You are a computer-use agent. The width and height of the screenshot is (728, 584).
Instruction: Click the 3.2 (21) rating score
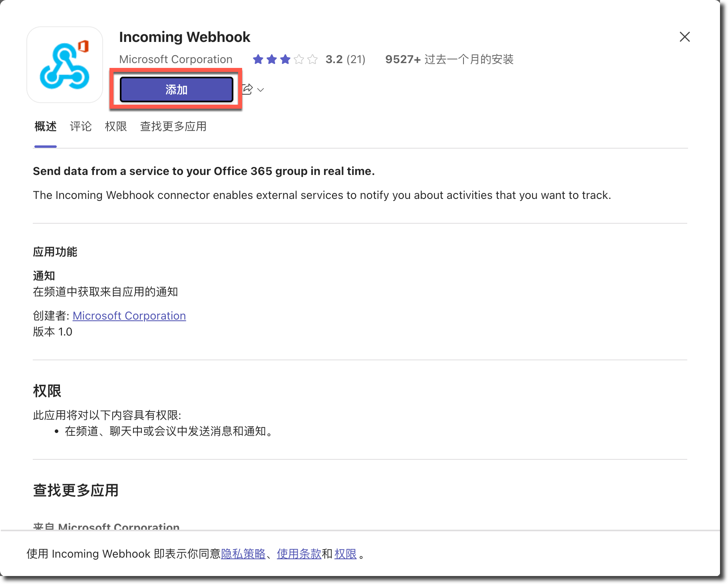click(x=345, y=60)
